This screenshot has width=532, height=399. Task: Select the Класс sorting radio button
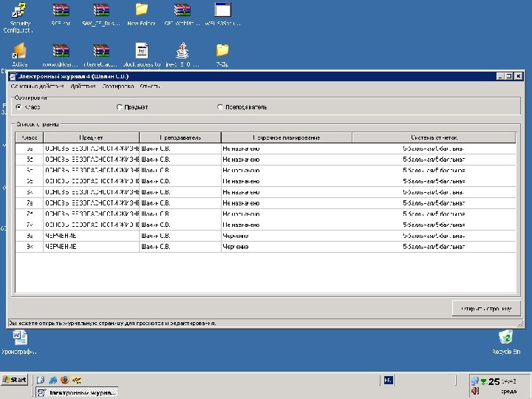(19, 107)
